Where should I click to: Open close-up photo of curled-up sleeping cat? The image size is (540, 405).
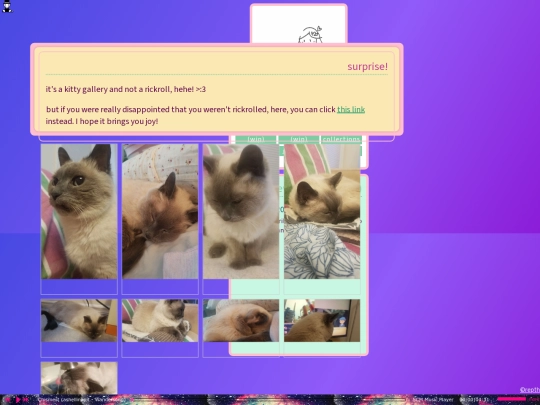click(241, 320)
